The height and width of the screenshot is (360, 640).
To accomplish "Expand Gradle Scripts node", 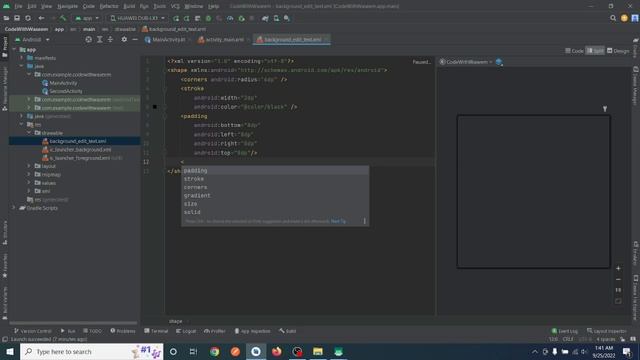I will click(14, 208).
